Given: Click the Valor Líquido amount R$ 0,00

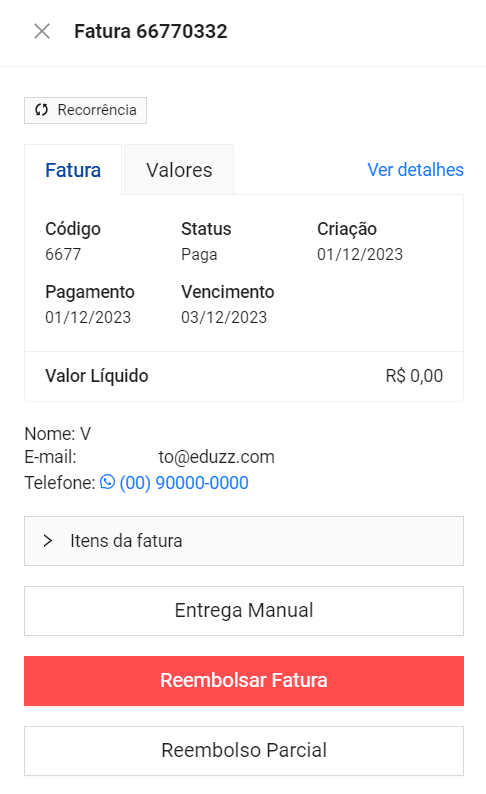Looking at the screenshot, I should pyautogui.click(x=414, y=376).
